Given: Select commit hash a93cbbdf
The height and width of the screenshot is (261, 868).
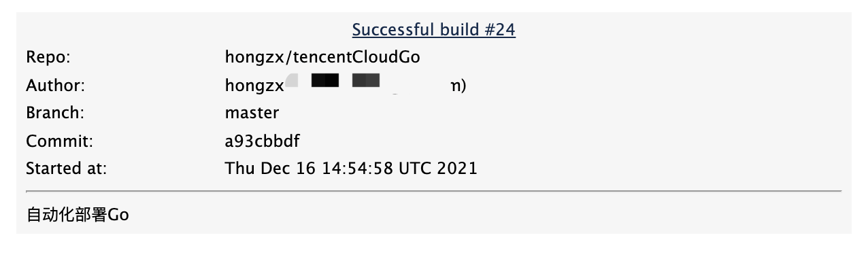Looking at the screenshot, I should click(x=263, y=141).
